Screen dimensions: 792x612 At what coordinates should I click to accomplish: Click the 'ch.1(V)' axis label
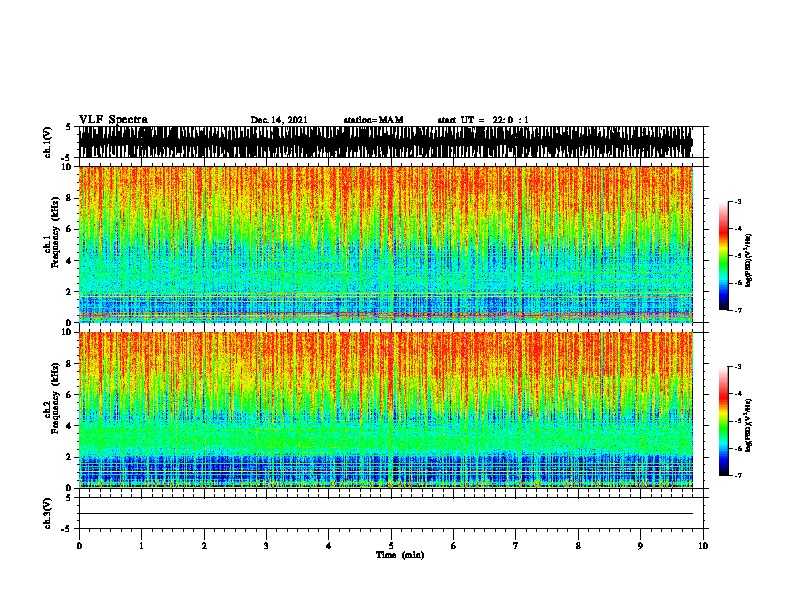tap(47, 142)
